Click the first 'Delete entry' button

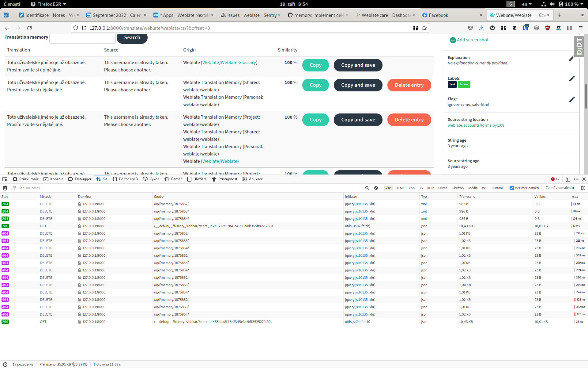pyautogui.click(x=409, y=85)
